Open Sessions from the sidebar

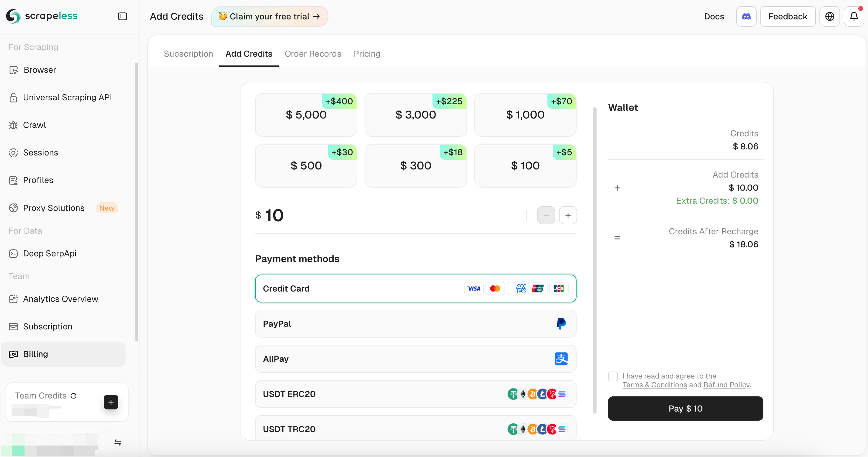tap(40, 152)
